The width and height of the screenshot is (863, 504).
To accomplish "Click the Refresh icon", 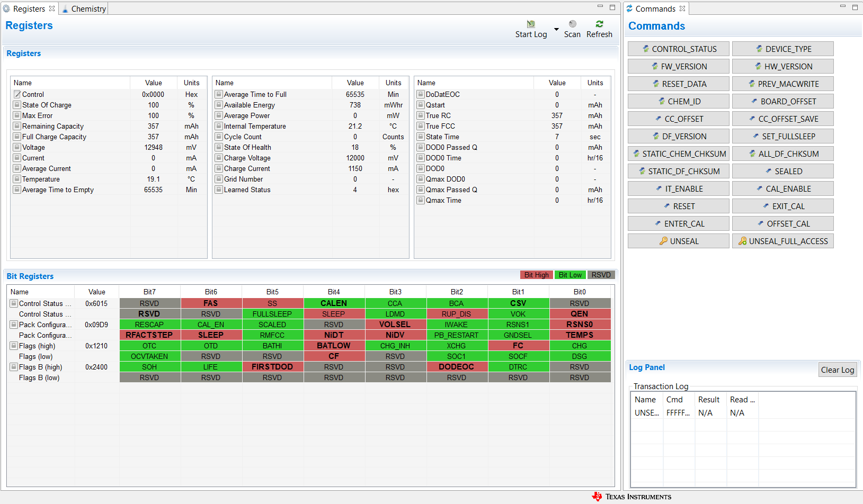I will (x=599, y=24).
